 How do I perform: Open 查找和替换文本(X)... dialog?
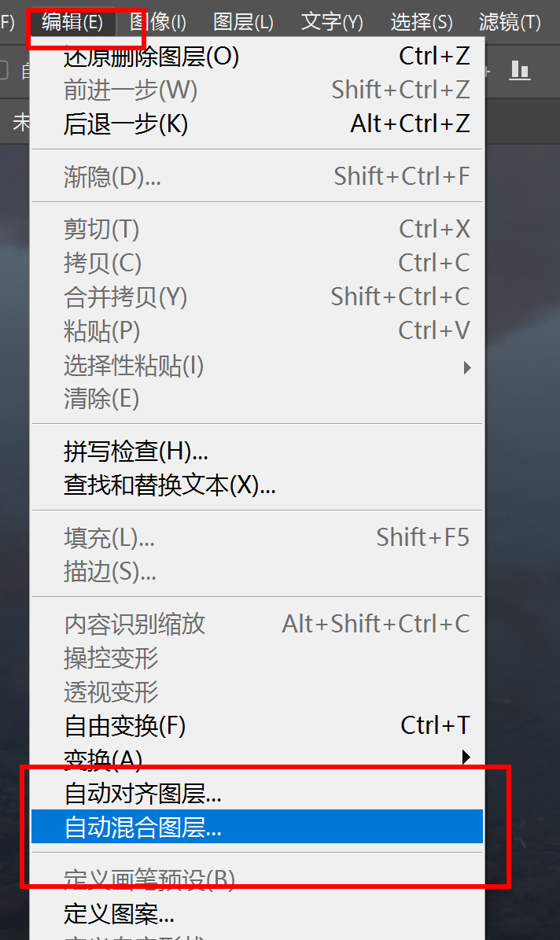click(169, 485)
